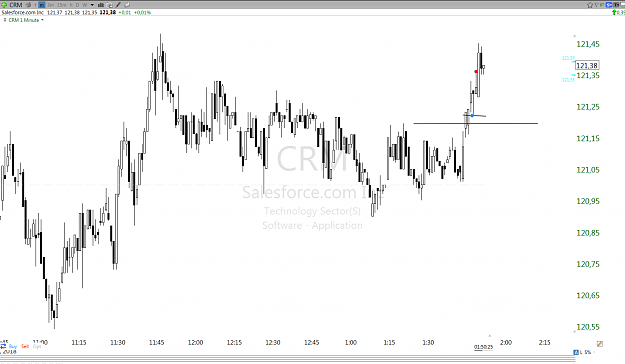Click the small bottom axis arrow marker

tap(574, 331)
